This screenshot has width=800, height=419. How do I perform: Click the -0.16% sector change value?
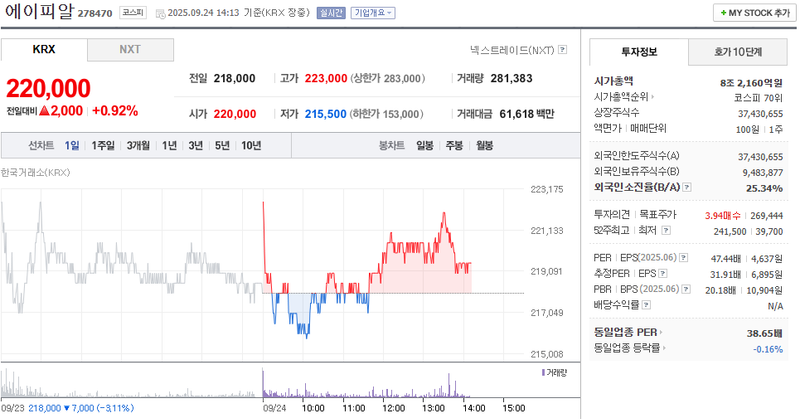pos(768,349)
